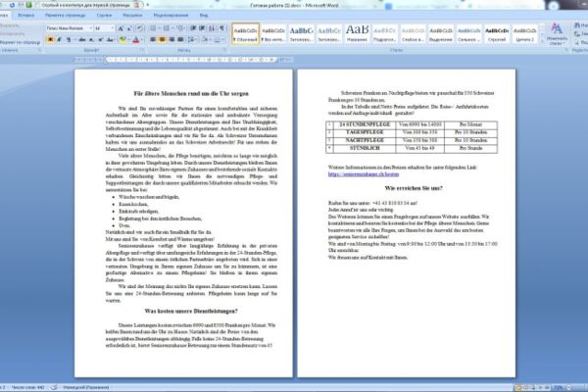
Task: Apply the Строгий style
Action: click(497, 34)
